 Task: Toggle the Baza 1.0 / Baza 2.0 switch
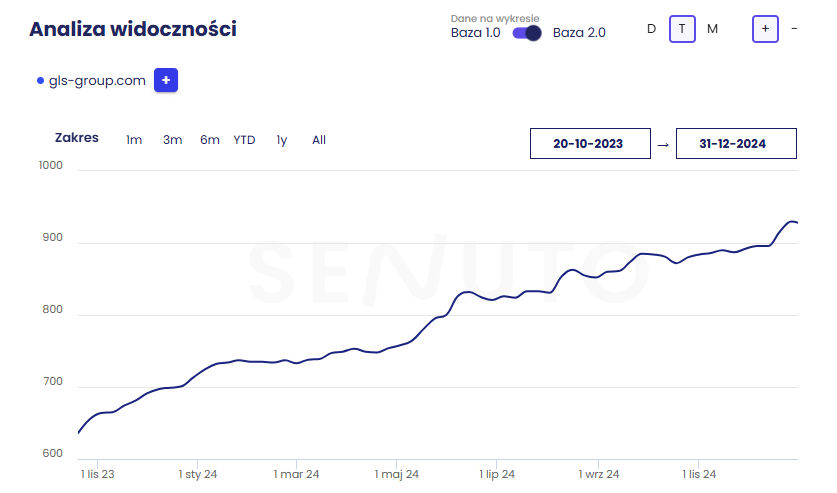pos(527,33)
